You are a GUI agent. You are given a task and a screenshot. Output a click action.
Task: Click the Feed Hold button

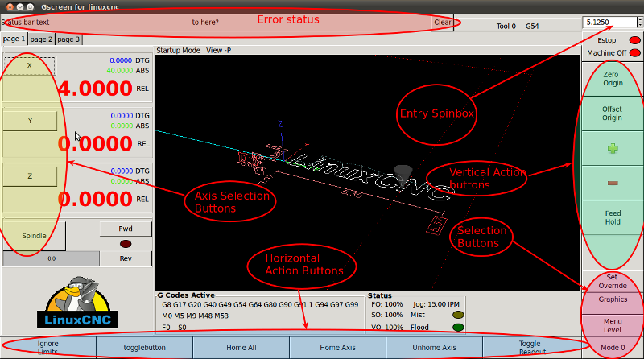pyautogui.click(x=613, y=217)
